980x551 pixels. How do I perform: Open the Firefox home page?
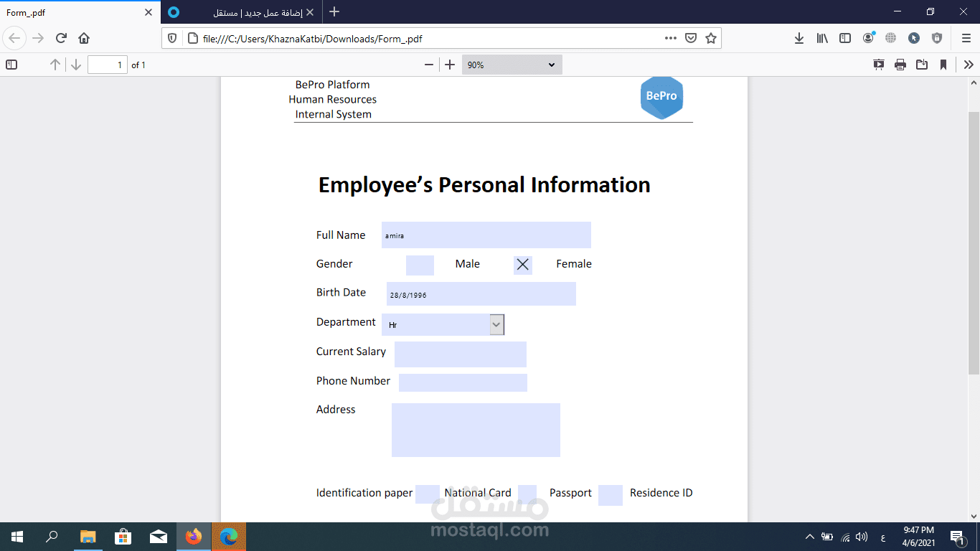(x=84, y=38)
